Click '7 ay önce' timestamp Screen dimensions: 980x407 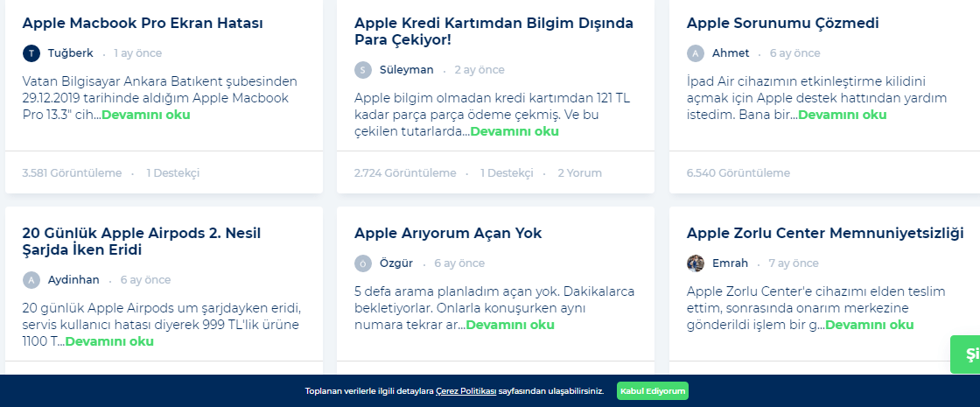tap(794, 263)
